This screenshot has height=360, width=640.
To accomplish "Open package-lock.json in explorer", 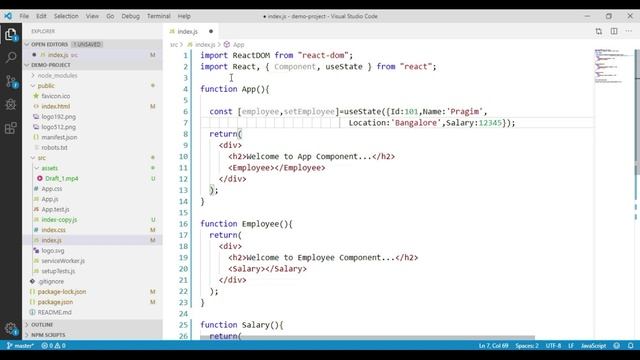I will [x=62, y=292].
